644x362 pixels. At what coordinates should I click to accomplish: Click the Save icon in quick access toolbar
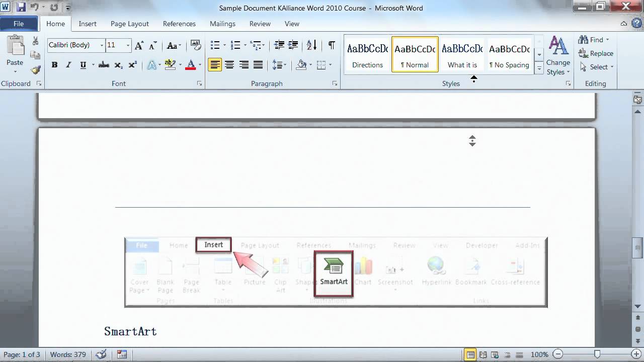click(21, 8)
